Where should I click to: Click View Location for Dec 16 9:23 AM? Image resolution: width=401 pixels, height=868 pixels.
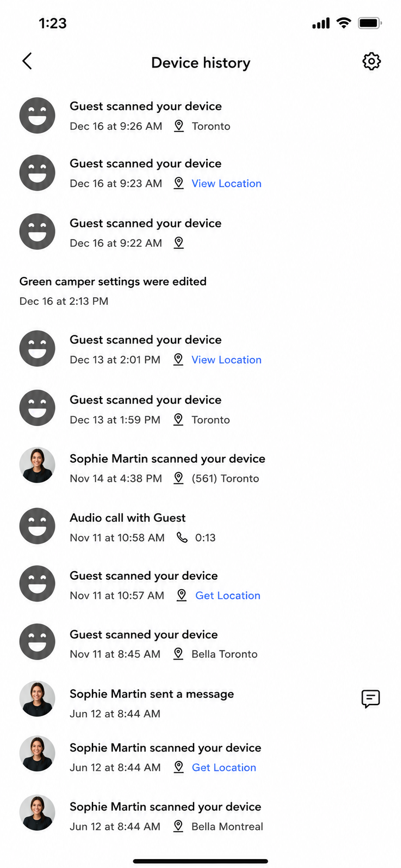tap(226, 183)
